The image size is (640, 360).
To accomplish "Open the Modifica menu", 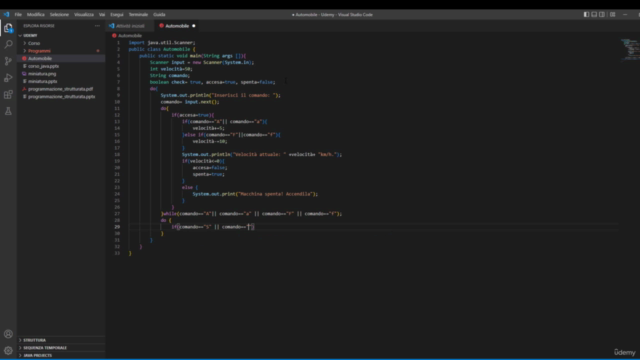I will tap(36, 14).
